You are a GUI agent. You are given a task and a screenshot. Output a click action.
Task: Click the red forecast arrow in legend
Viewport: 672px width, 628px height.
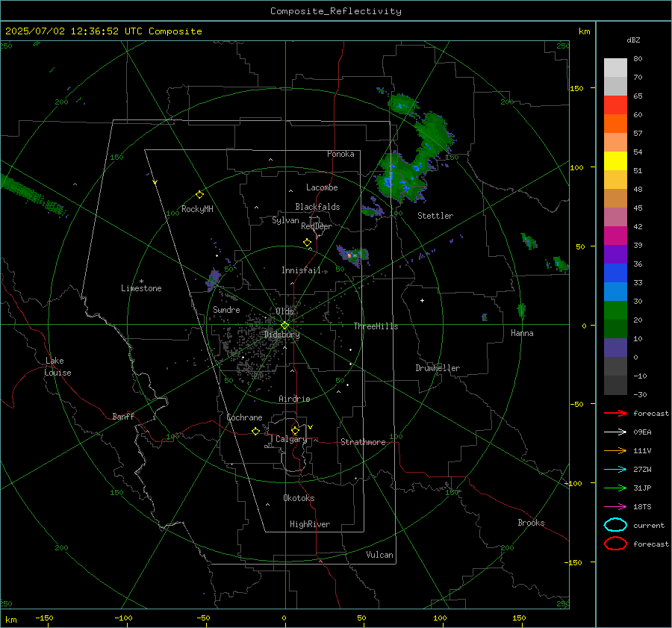point(615,413)
